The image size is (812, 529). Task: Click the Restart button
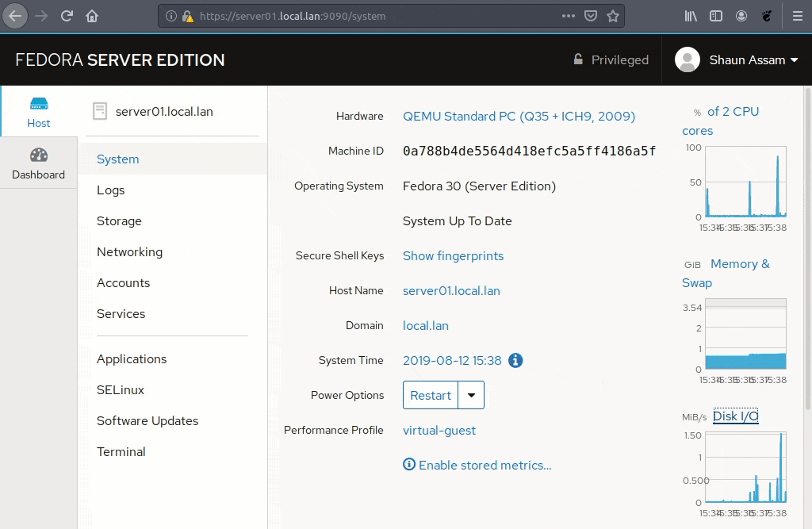(431, 395)
